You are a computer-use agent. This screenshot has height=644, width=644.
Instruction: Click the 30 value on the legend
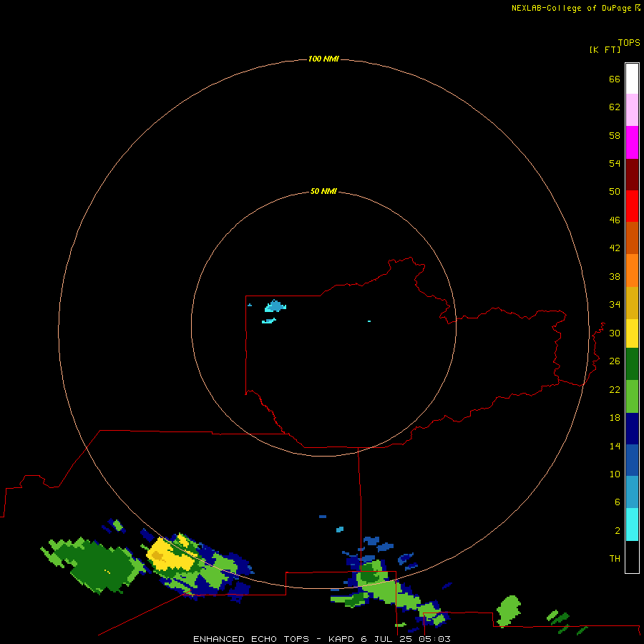pos(615,333)
